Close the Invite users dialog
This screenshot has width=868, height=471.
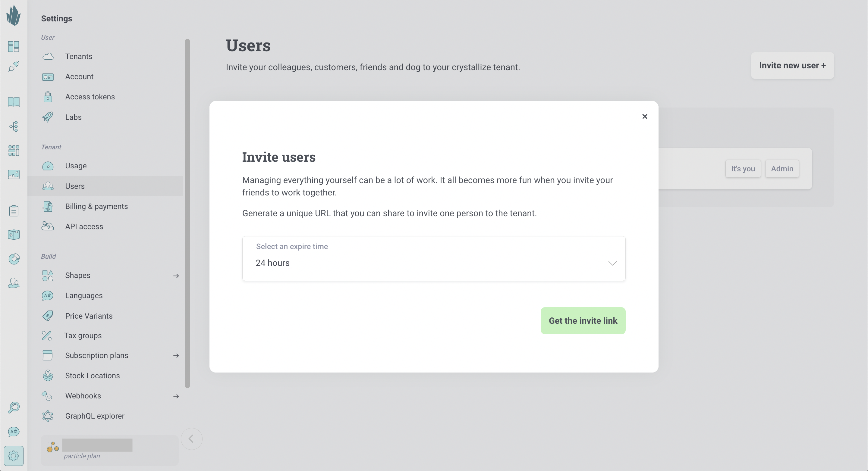[x=645, y=117]
